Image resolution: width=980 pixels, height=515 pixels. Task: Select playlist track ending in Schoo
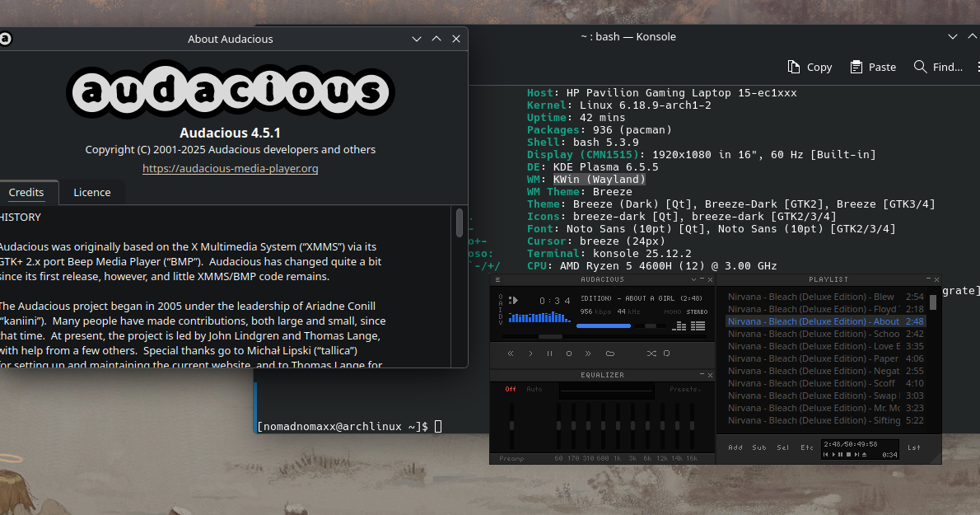coord(825,334)
